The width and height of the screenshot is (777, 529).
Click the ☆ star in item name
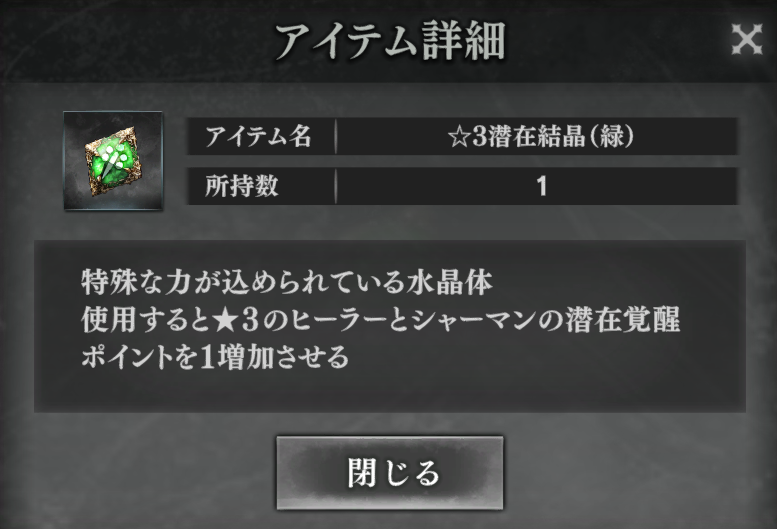[459, 137]
